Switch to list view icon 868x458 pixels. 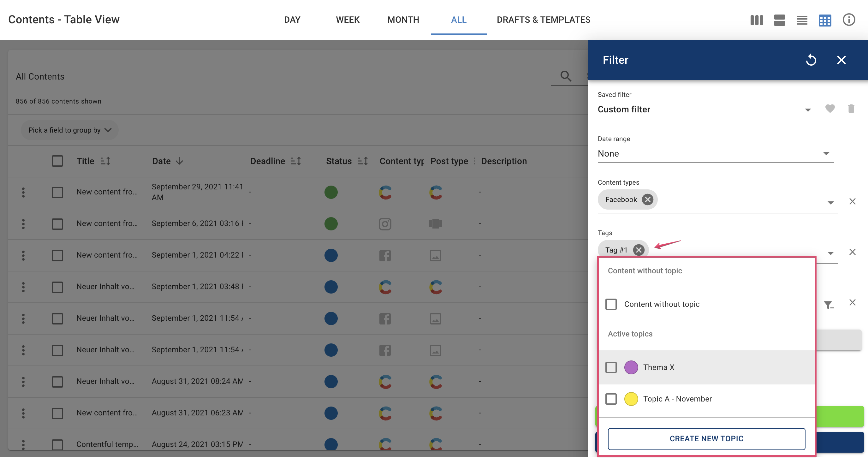click(x=802, y=20)
